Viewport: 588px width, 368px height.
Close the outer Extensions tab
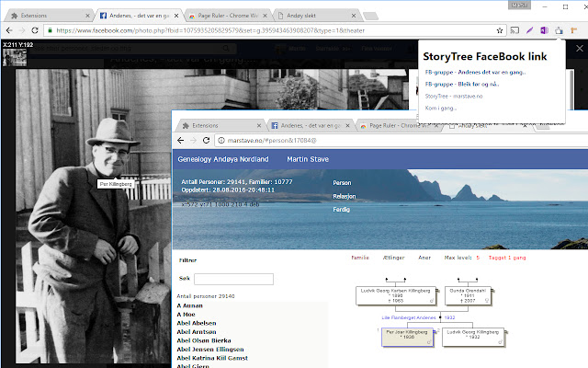pos(87,16)
